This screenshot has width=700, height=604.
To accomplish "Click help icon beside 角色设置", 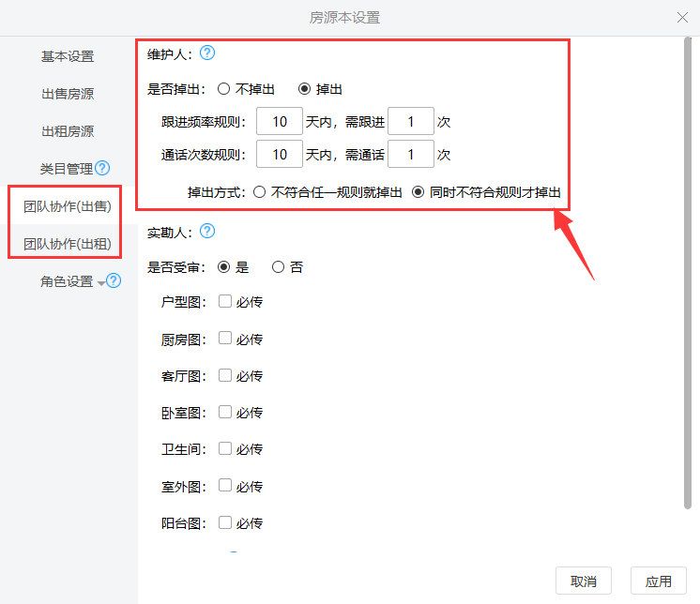I will (x=114, y=280).
